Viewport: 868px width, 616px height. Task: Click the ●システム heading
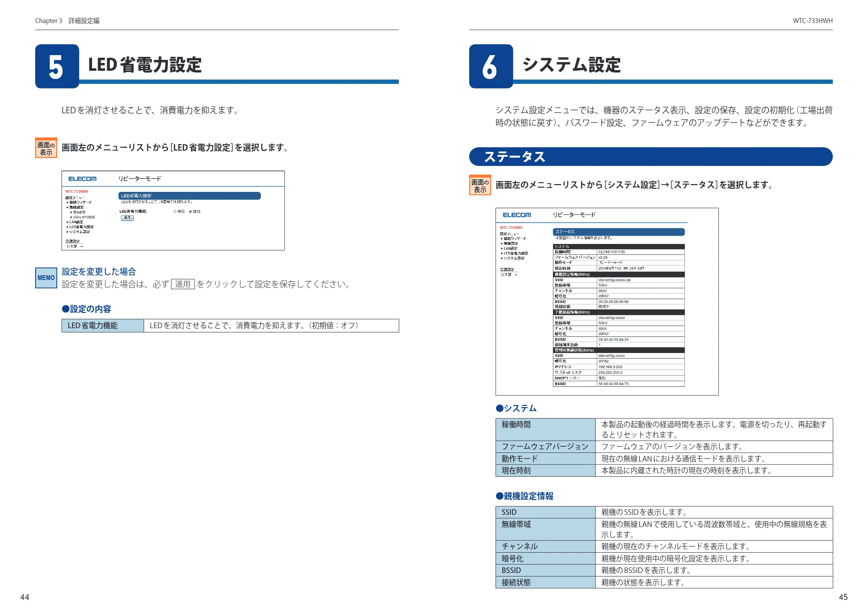pos(516,408)
